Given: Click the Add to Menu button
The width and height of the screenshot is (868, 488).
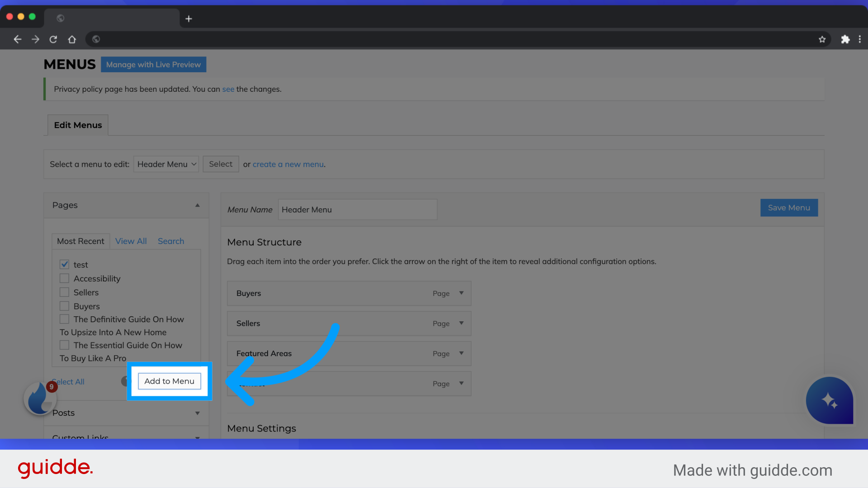Looking at the screenshot, I should click(169, 381).
